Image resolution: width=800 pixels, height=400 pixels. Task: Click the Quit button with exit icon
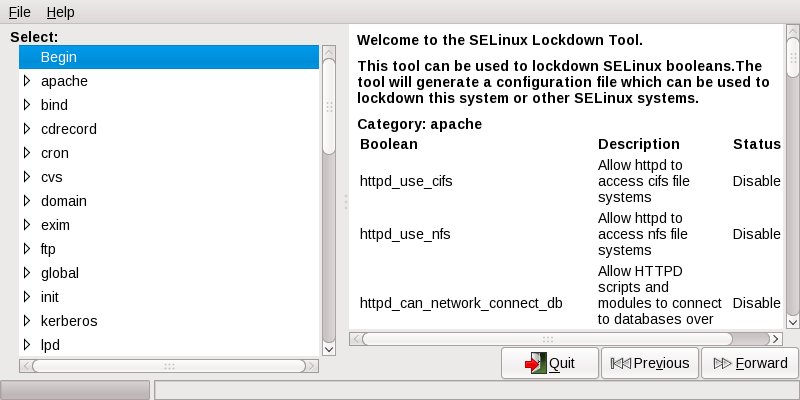pos(549,363)
